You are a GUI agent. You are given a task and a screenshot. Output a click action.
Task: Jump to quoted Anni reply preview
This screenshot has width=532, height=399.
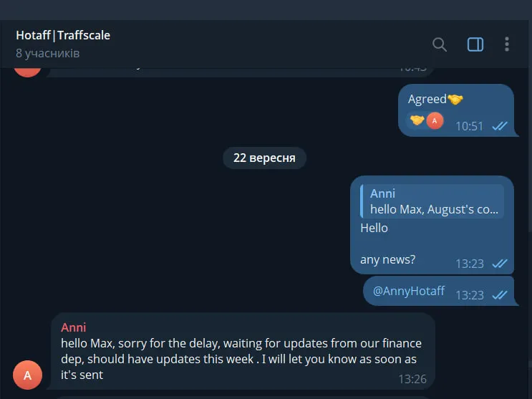432,201
